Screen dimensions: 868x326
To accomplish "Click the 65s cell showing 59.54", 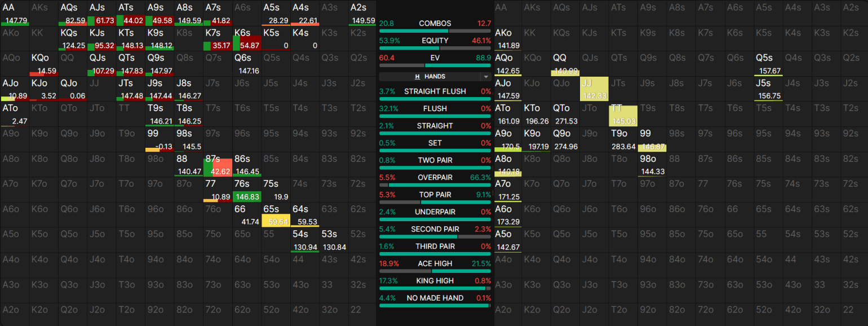I will (x=275, y=215).
